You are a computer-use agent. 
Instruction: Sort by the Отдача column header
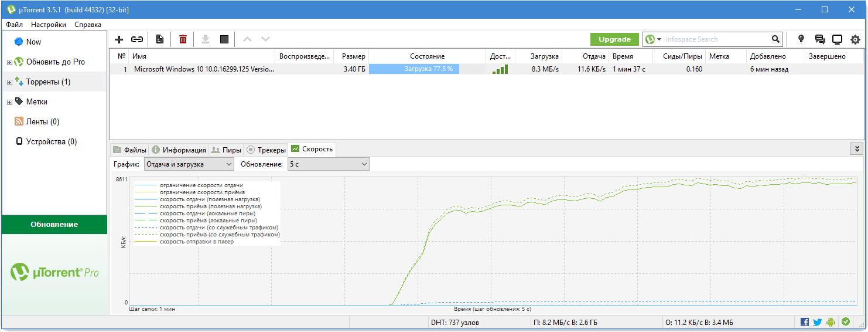pyautogui.click(x=585, y=56)
